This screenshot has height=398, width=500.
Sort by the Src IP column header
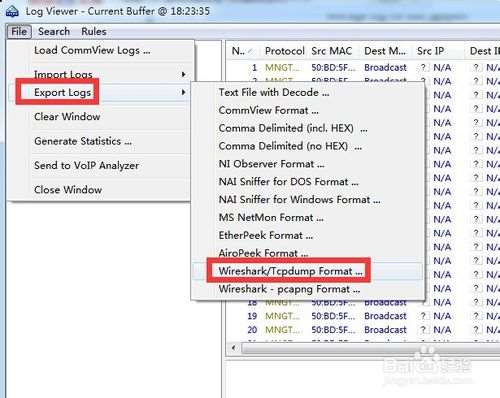(x=431, y=51)
